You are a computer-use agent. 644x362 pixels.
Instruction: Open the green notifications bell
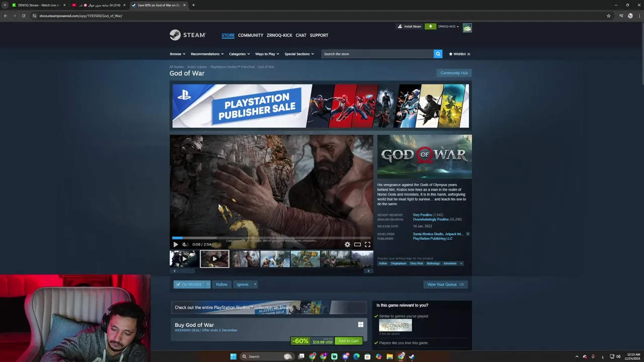click(430, 26)
